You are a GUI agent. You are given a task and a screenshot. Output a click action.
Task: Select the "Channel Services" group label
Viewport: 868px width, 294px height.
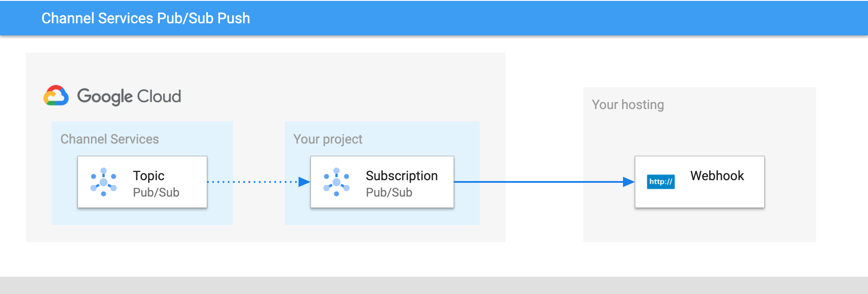point(110,139)
